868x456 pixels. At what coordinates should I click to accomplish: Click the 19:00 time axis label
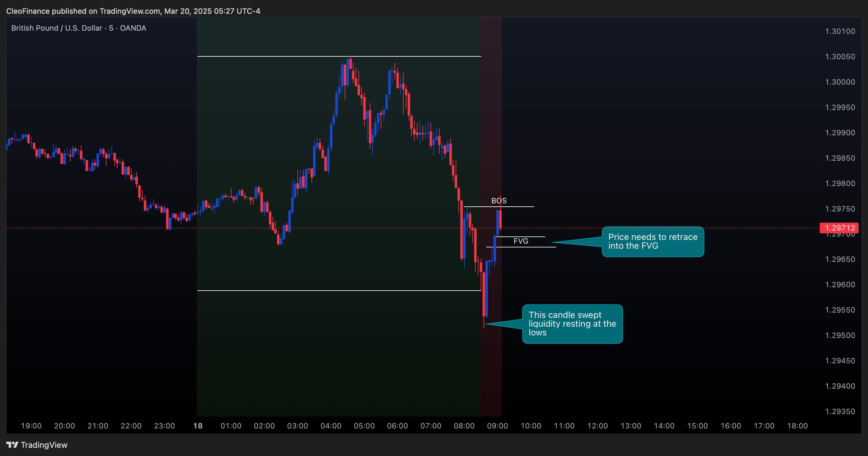point(31,426)
